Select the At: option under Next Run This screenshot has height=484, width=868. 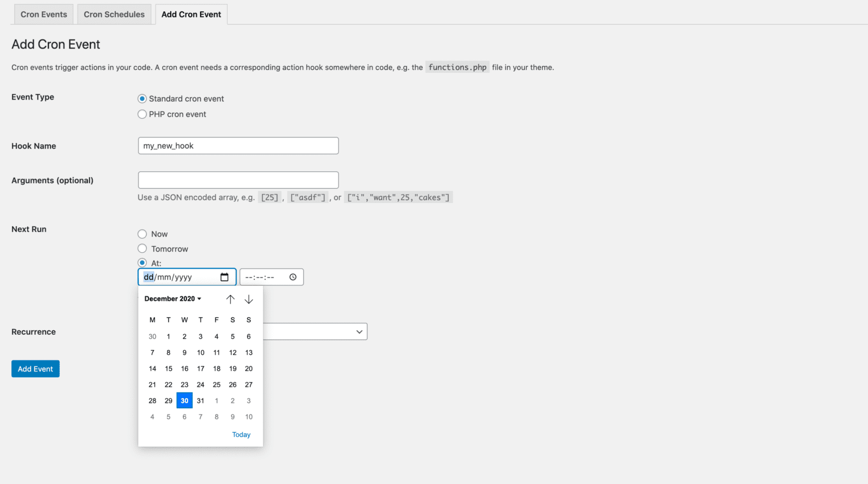click(142, 262)
